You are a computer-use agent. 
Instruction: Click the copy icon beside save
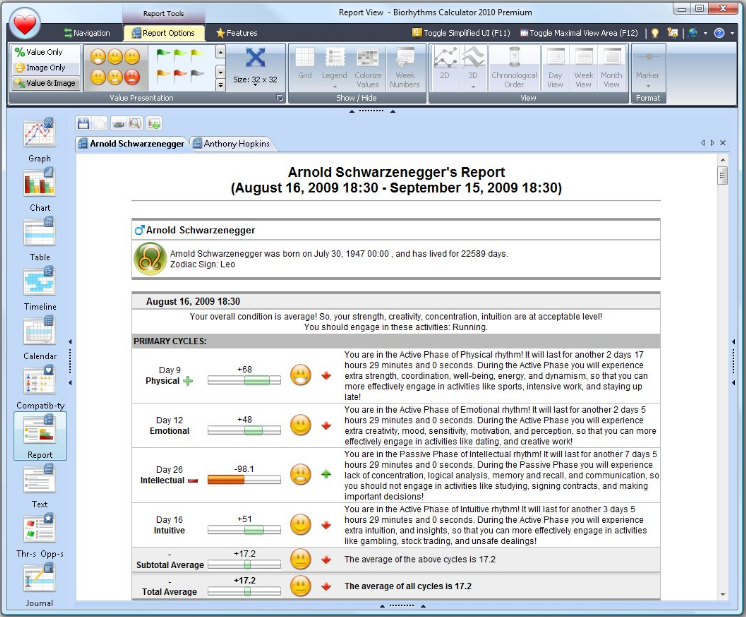click(x=100, y=124)
